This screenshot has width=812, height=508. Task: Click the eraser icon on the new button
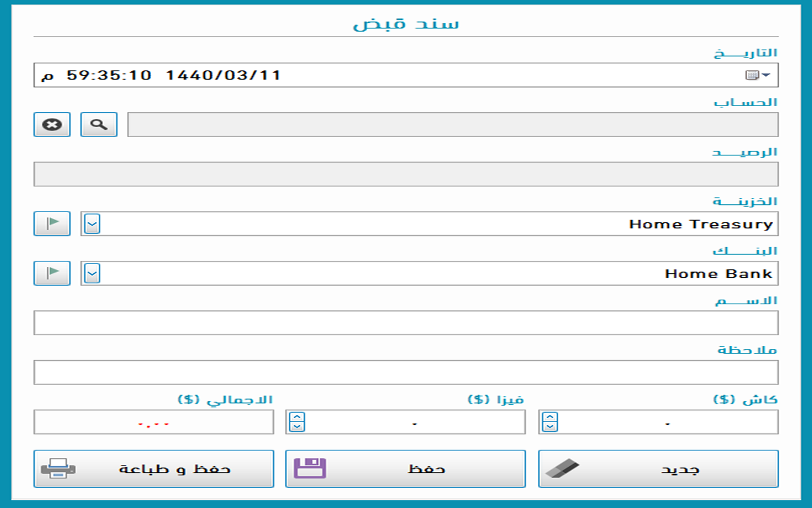(562, 468)
